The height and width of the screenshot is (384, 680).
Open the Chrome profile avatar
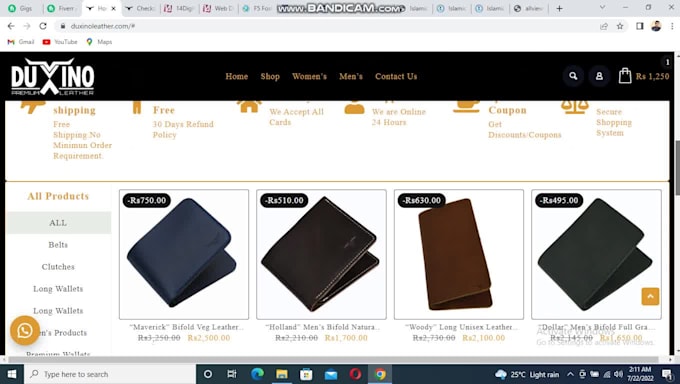coord(656,26)
